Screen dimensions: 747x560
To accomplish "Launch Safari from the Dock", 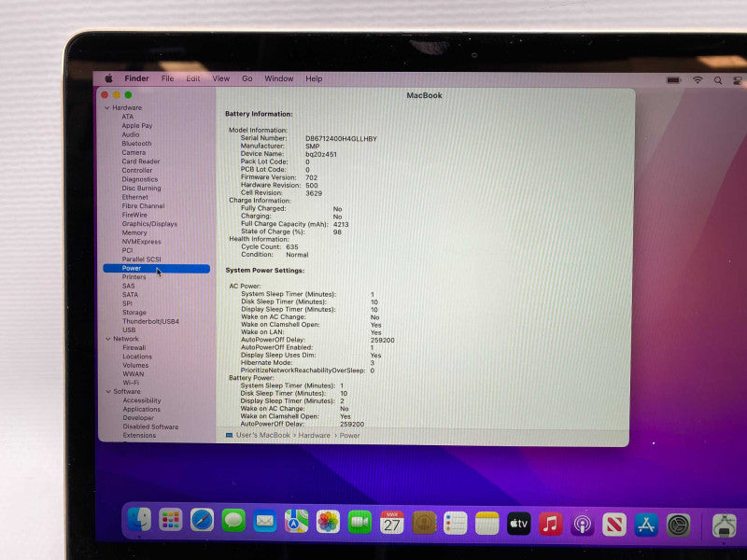I will [x=202, y=520].
